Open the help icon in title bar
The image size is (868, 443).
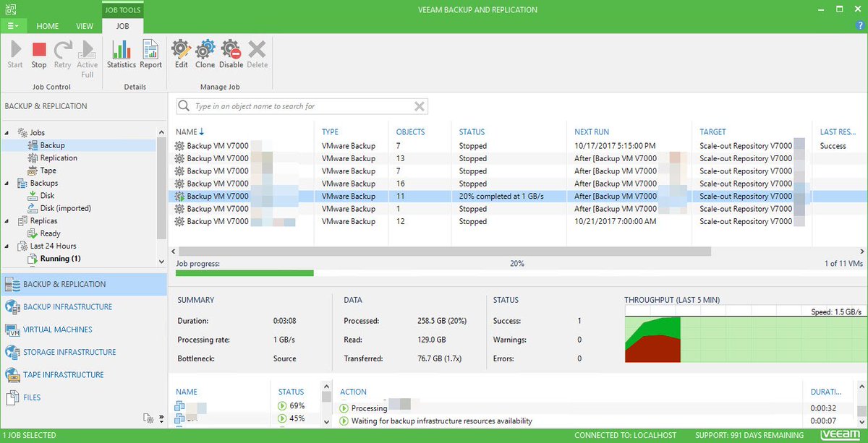[x=859, y=25]
